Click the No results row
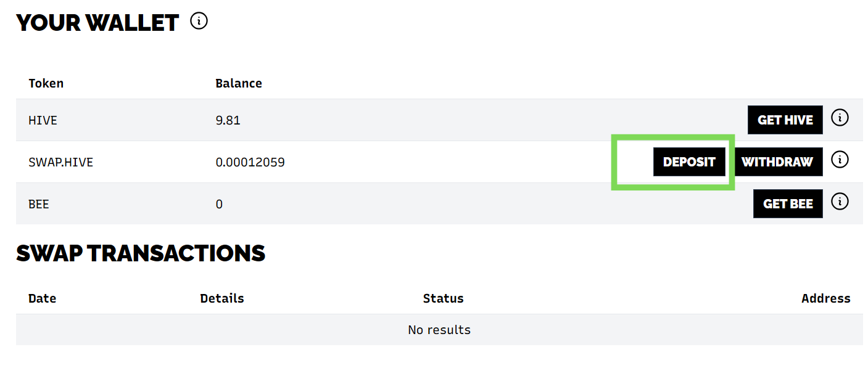This screenshot has height=392, width=868. click(x=439, y=330)
